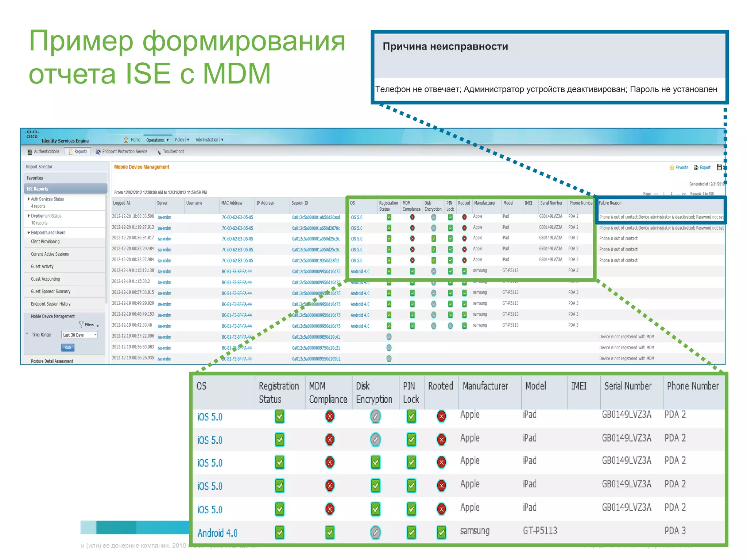Open session ID 0a012c5a000001eb50d30aad
The image size is (747, 560).
point(316,217)
